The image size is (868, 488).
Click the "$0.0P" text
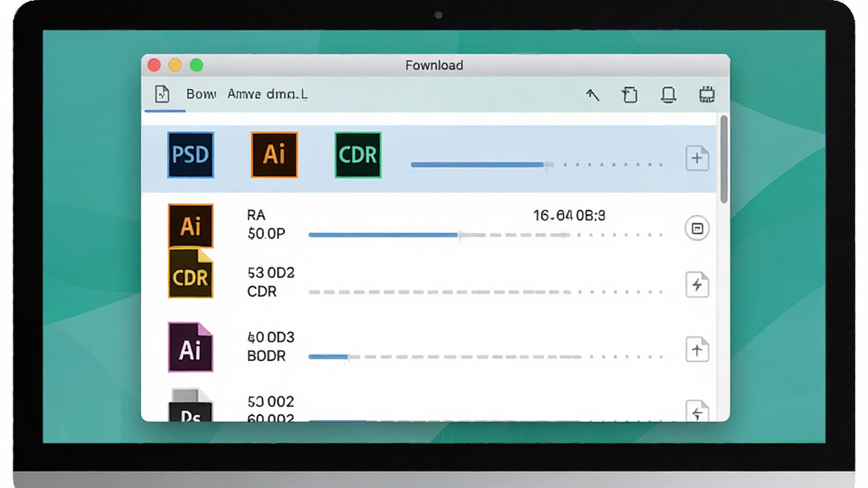tap(266, 234)
